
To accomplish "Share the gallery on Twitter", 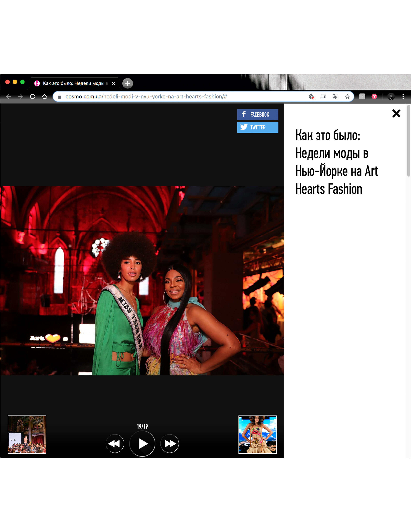I will [258, 127].
